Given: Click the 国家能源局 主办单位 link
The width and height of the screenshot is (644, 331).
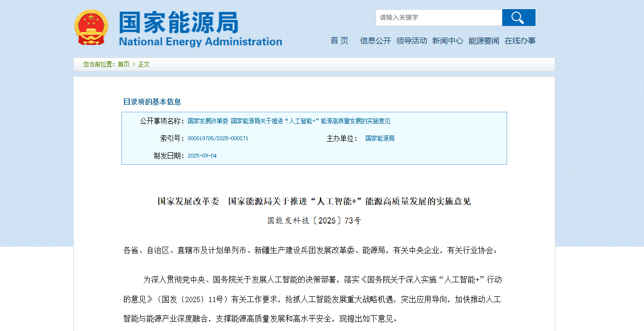Looking at the screenshot, I should click(x=379, y=138).
